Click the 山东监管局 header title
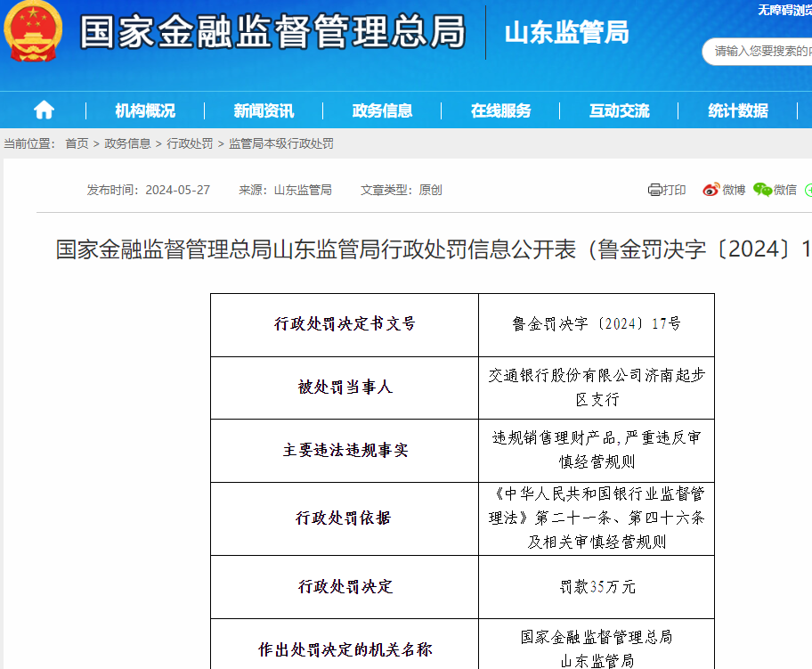Screen dimensions: 812x669 click(566, 33)
